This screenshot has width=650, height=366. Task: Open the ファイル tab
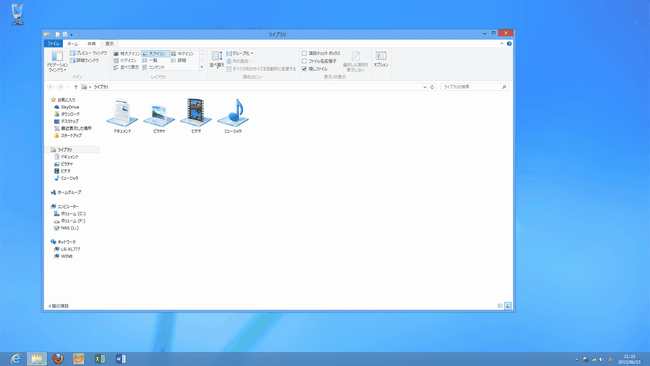pyautogui.click(x=53, y=44)
